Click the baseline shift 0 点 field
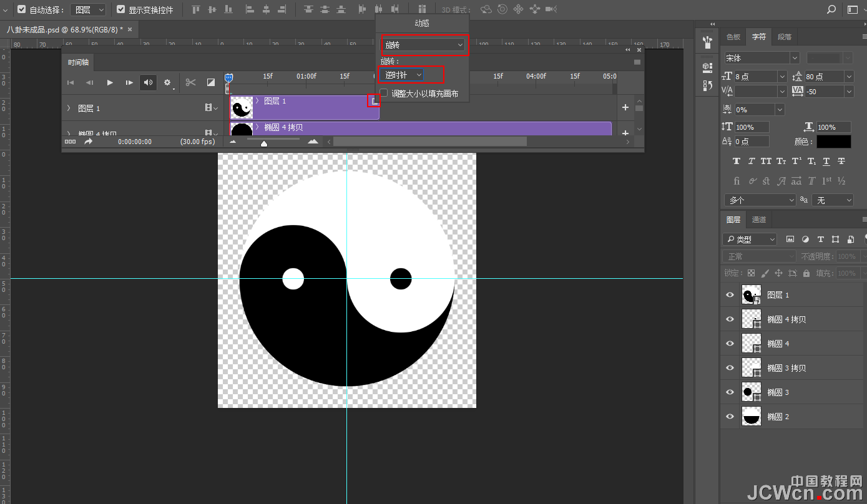This screenshot has height=504, width=867. pos(752,142)
